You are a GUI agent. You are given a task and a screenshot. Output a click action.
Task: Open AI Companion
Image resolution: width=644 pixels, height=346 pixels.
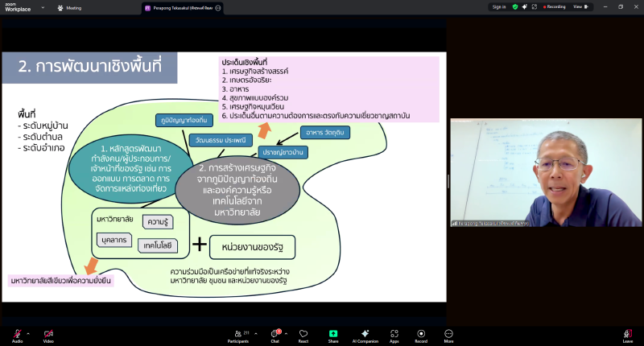click(365, 333)
